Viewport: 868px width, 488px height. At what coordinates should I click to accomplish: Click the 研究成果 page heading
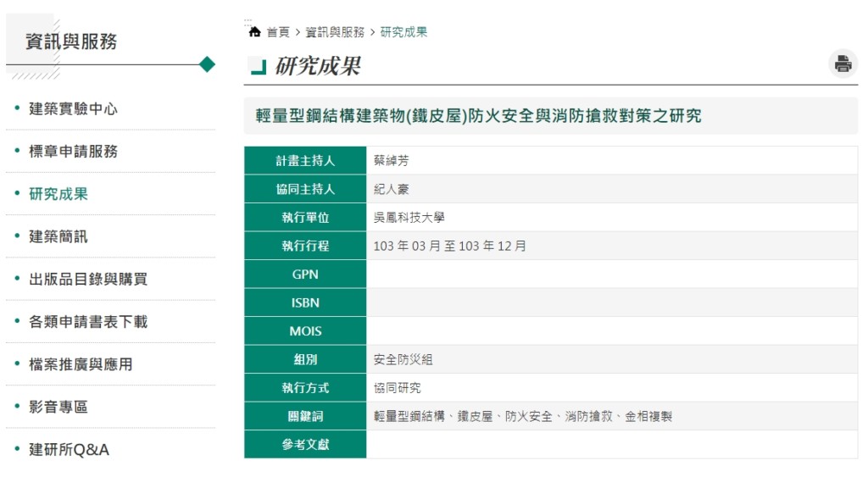pos(318,66)
